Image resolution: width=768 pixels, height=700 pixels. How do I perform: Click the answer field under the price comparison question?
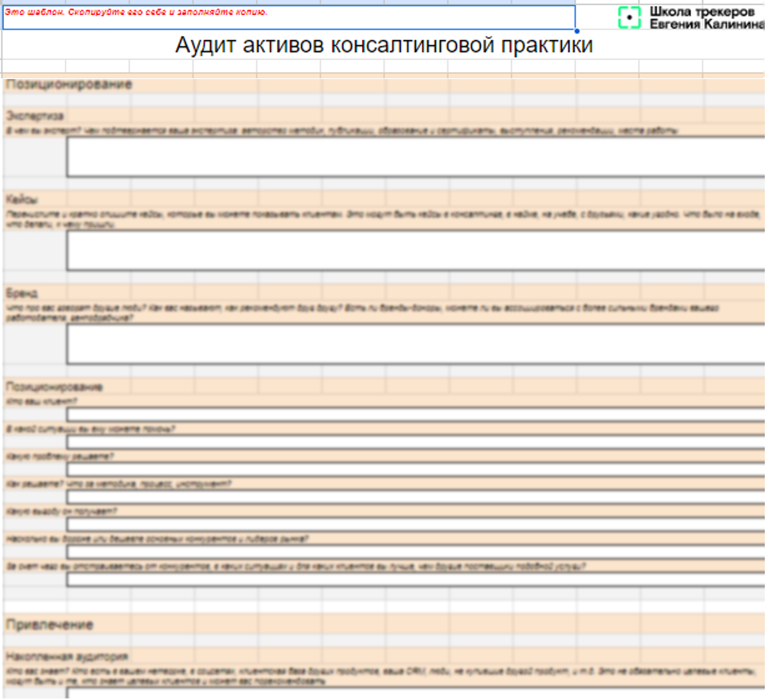pos(416,552)
